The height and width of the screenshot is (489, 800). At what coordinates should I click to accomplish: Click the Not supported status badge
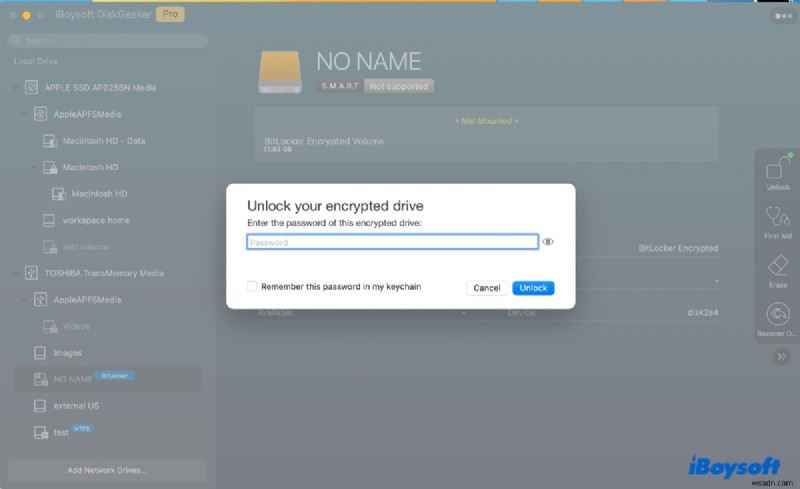pyautogui.click(x=398, y=86)
